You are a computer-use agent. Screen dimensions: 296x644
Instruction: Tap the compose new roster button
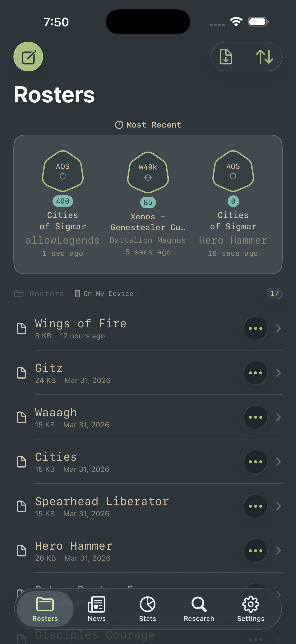28,57
